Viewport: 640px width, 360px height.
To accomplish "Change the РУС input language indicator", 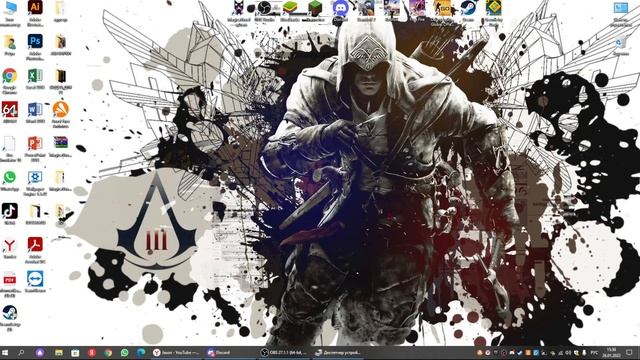I will 595,352.
